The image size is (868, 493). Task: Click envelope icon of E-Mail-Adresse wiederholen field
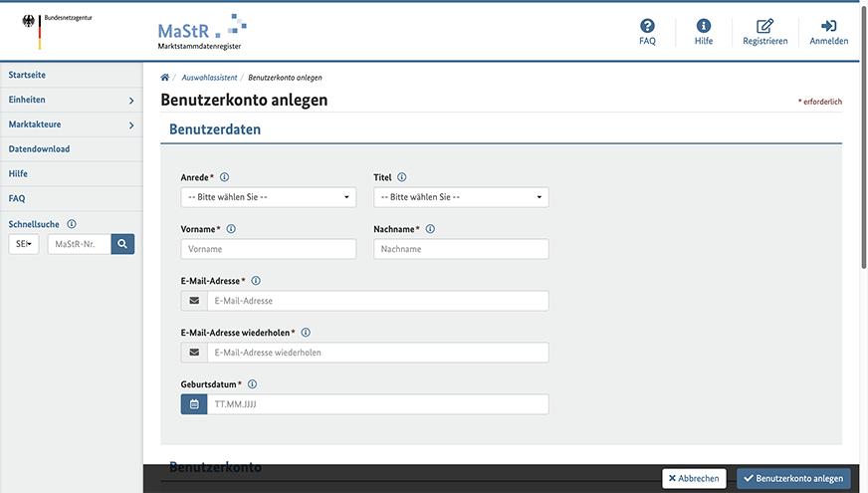point(194,353)
